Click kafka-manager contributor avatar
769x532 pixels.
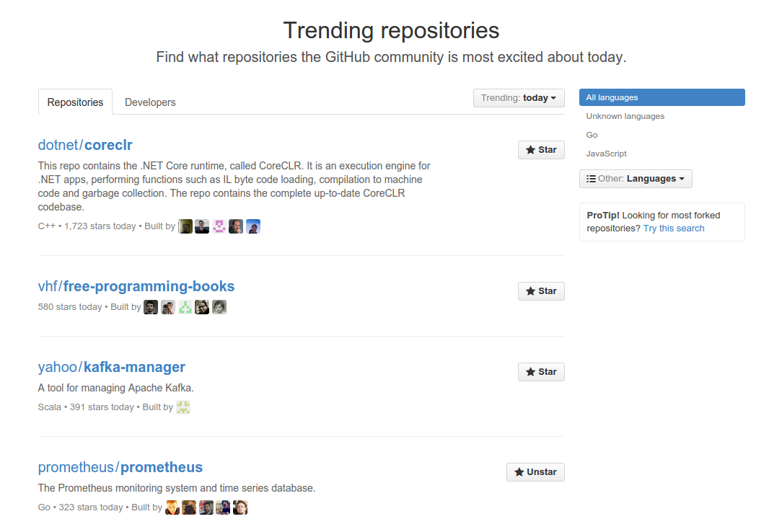[x=183, y=407]
